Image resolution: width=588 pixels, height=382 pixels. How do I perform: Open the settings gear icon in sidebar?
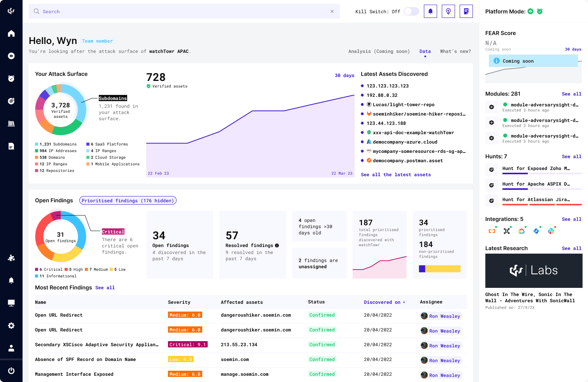(x=11, y=326)
